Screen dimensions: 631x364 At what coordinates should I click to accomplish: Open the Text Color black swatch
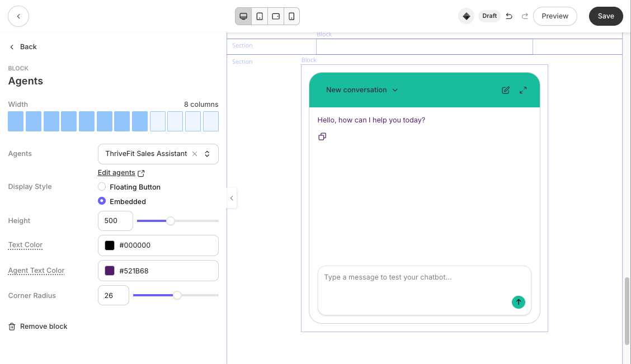(x=110, y=245)
